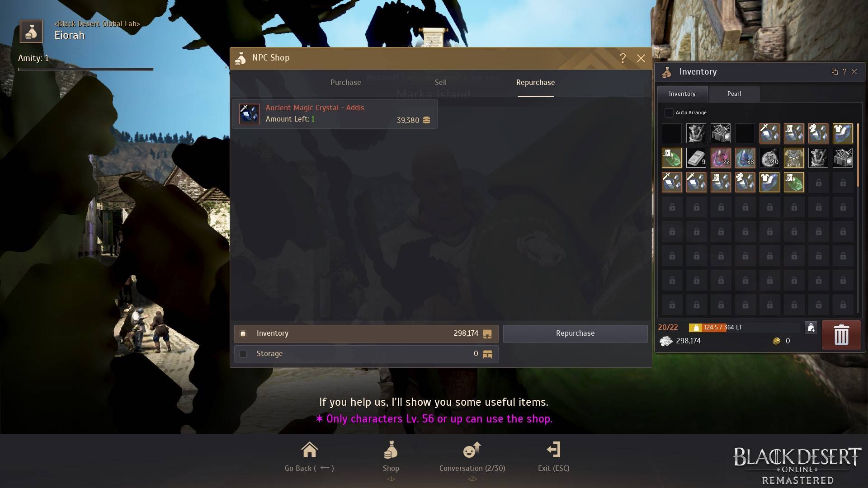The width and height of the screenshot is (868, 488).
Task: Click the Repurchase button
Action: (x=575, y=333)
